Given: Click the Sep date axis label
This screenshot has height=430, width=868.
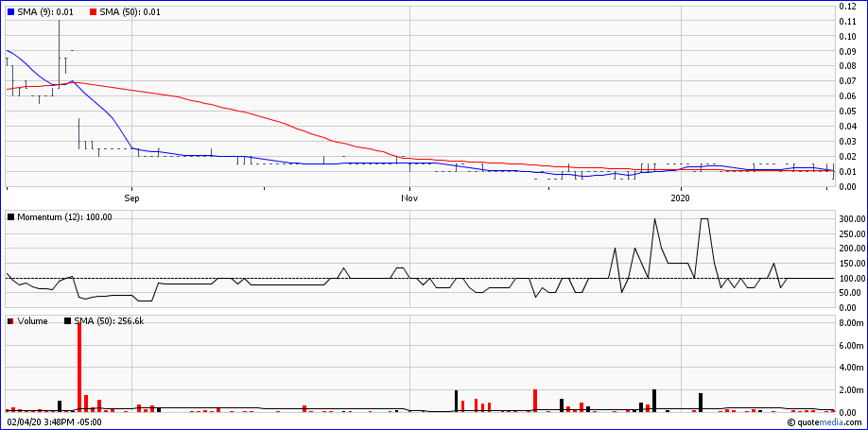Looking at the screenshot, I should pos(132,198).
